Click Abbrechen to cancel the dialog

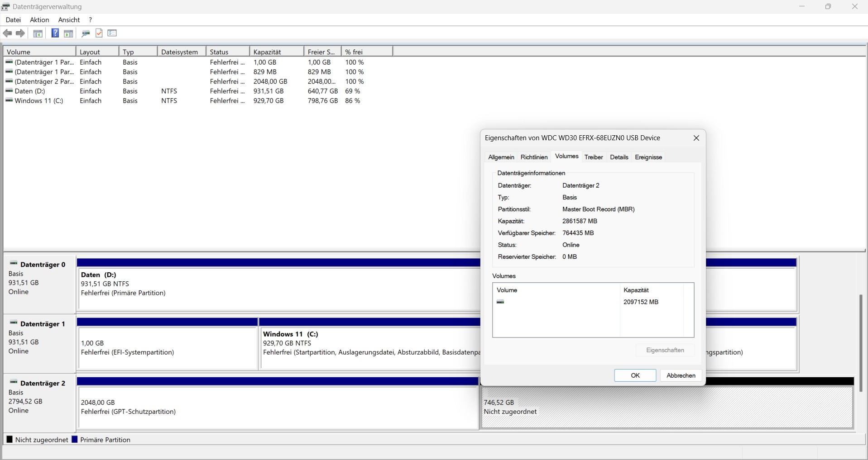[x=681, y=375]
